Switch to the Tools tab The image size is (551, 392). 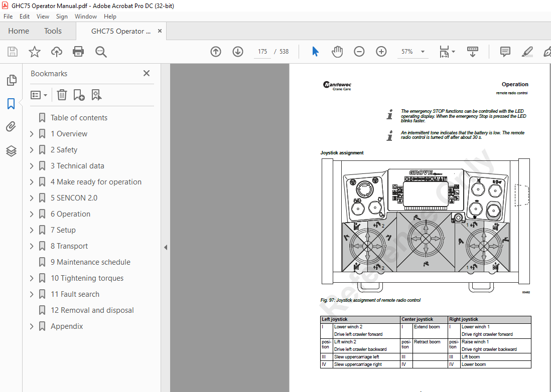[53, 31]
